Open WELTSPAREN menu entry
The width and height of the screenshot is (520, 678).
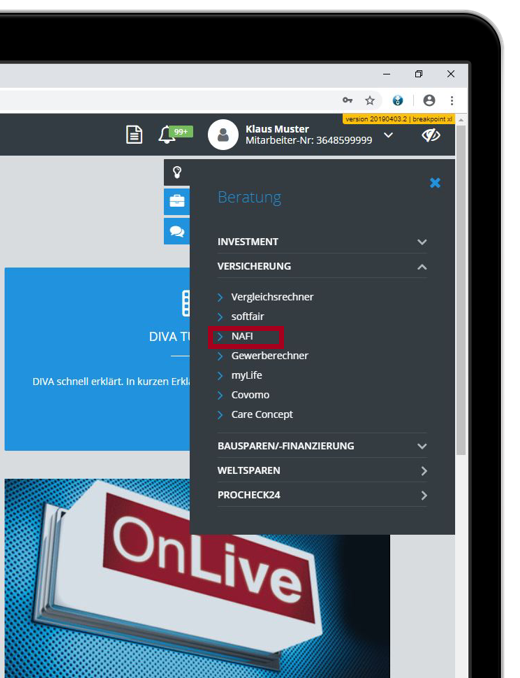(322, 470)
